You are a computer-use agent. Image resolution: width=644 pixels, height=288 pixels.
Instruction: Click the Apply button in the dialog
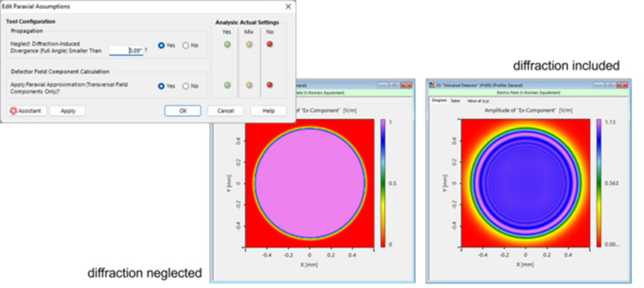68,111
